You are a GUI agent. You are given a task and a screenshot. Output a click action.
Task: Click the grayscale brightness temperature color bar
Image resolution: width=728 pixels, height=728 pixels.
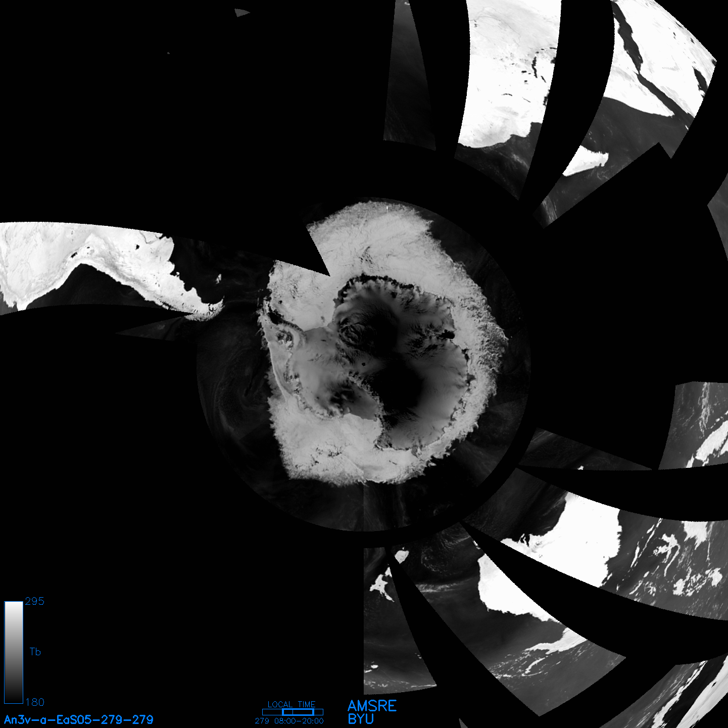(x=14, y=652)
